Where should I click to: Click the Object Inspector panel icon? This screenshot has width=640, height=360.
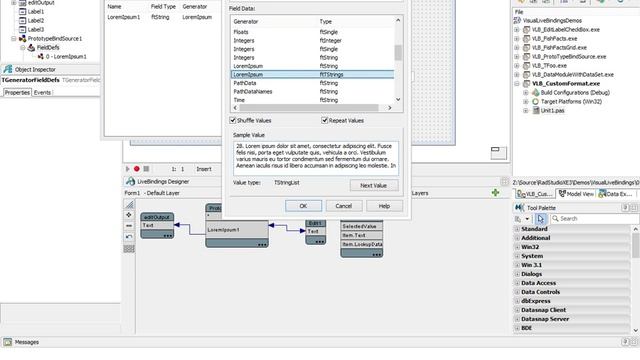(7, 69)
